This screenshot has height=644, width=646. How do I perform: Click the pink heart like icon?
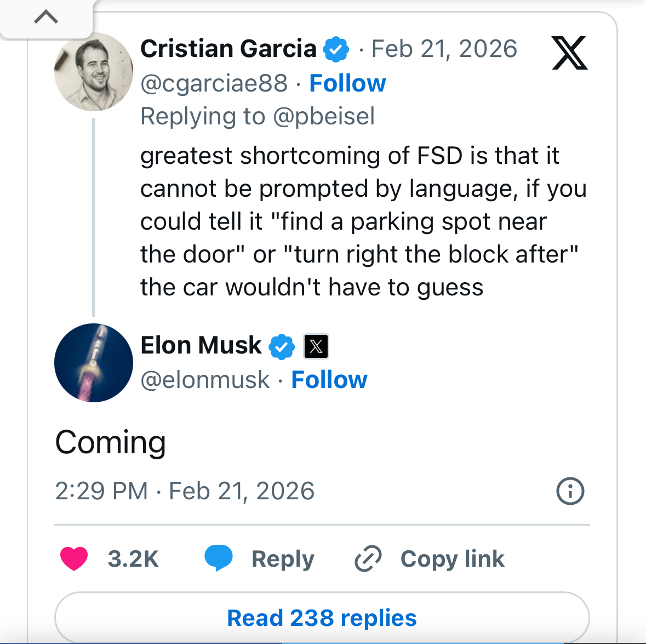point(74,558)
